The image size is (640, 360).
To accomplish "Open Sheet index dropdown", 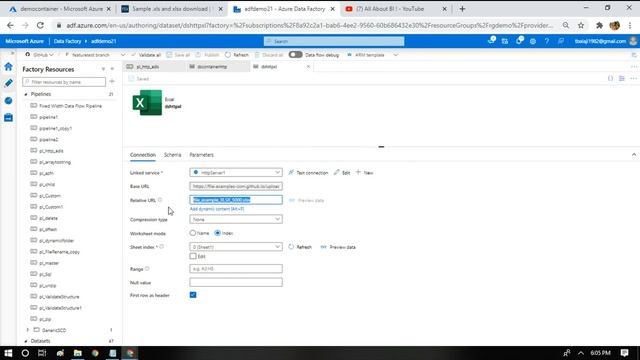I will click(x=236, y=247).
